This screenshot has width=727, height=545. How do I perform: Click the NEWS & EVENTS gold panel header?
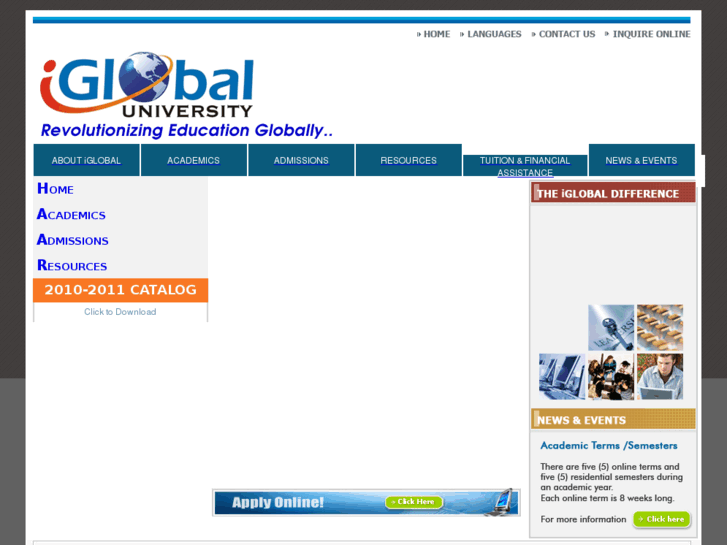613,419
